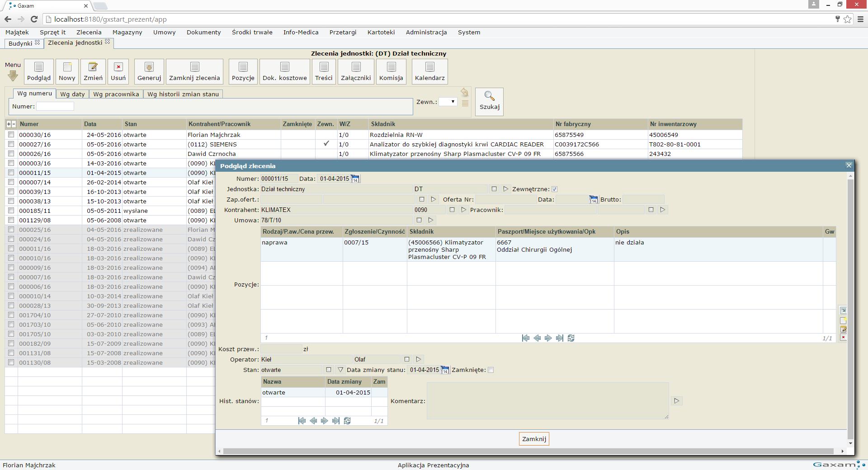Switch to Wg pracownika tab
Screen dimensions: 868x470
(116, 94)
